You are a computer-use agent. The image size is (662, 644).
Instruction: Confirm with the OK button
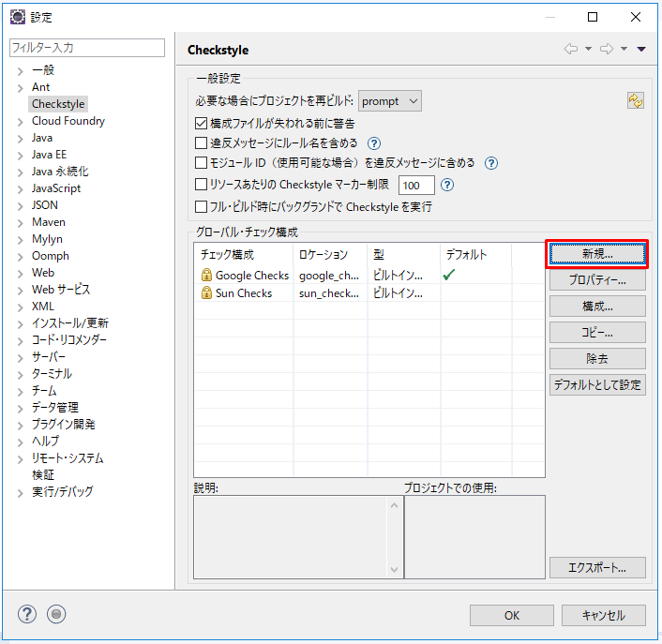pos(512,615)
